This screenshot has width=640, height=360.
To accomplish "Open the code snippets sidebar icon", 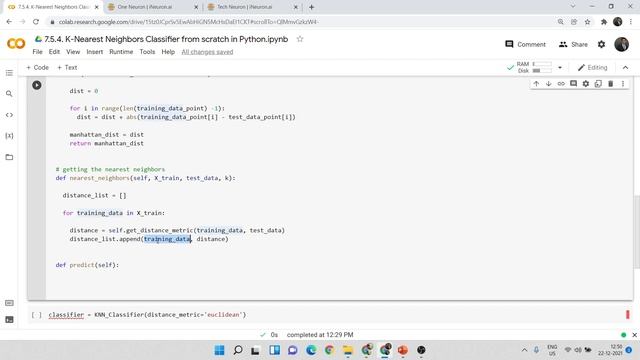I will coord(9,115).
